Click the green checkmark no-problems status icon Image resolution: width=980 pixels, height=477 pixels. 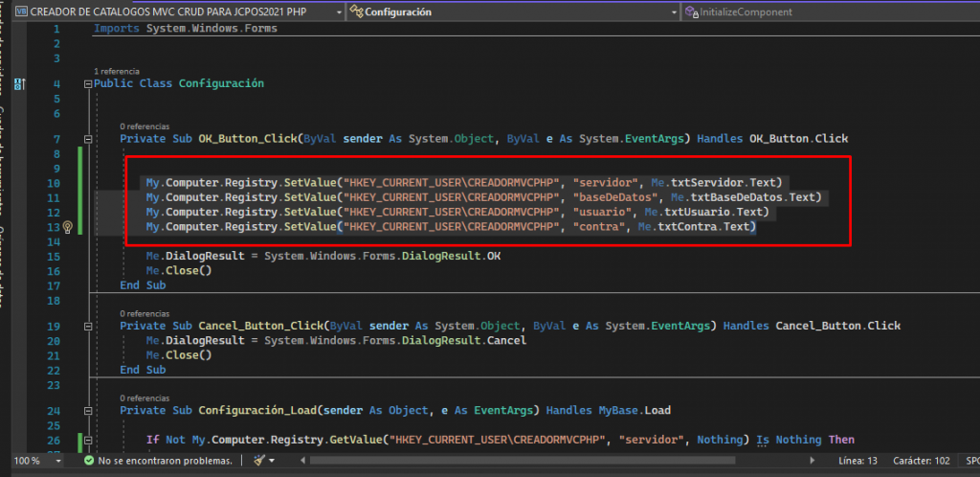pos(88,461)
